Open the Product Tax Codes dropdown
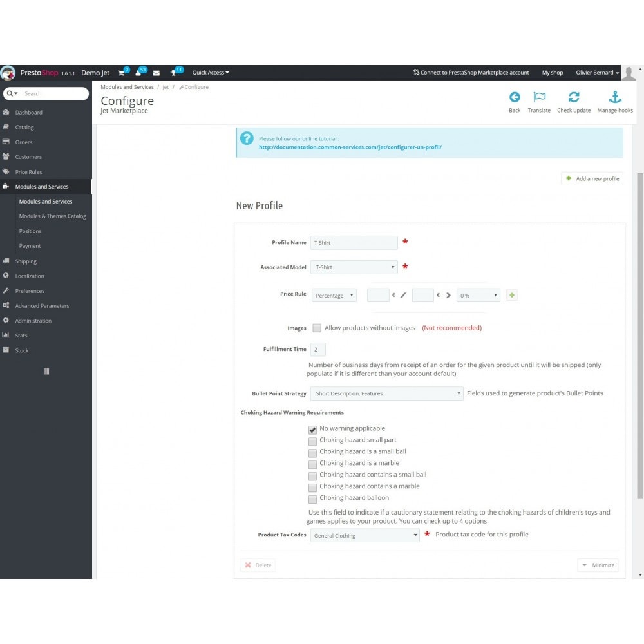This screenshot has height=644, width=644. (365, 535)
